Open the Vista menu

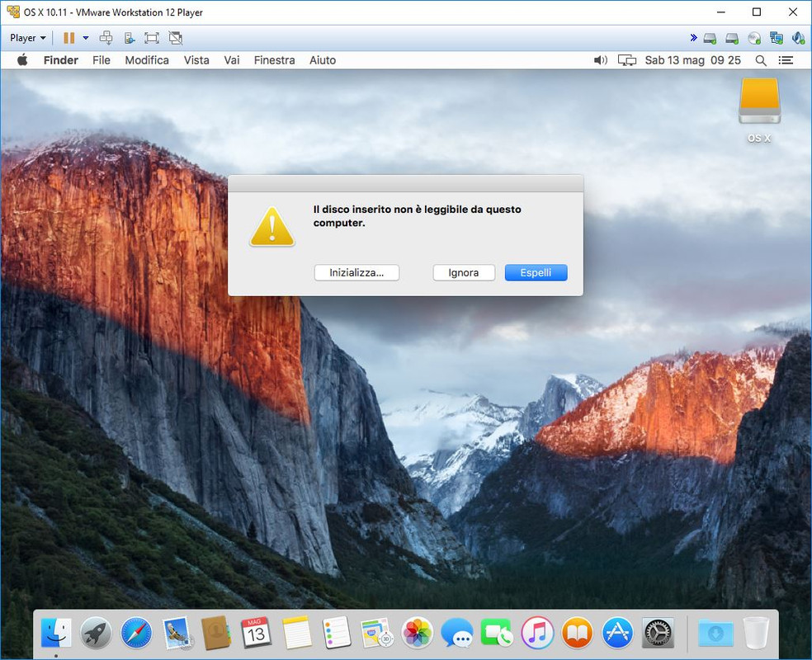tap(196, 60)
